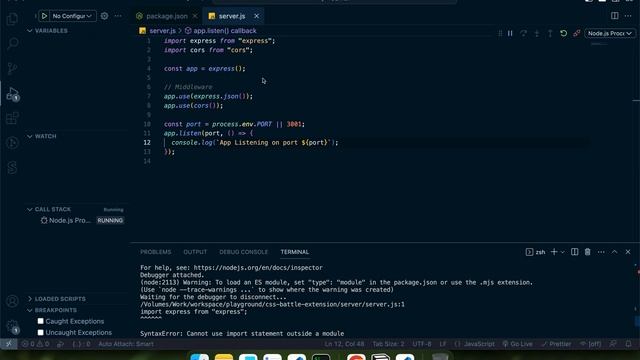The image size is (640, 360).
Task: Open terminal panel more actions menu
Action: 601,252
